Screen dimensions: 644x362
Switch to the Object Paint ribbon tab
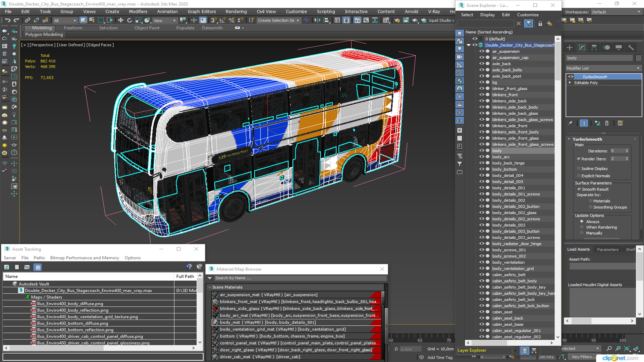click(x=147, y=28)
